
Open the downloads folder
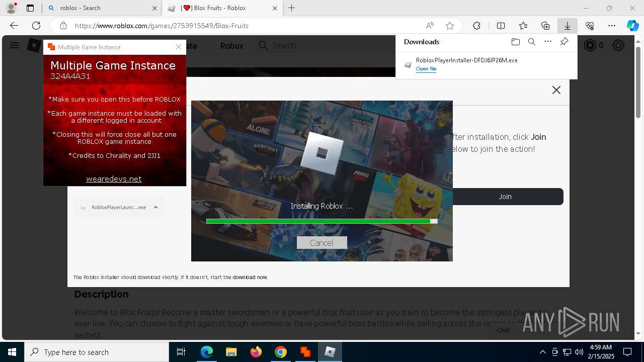515,42
